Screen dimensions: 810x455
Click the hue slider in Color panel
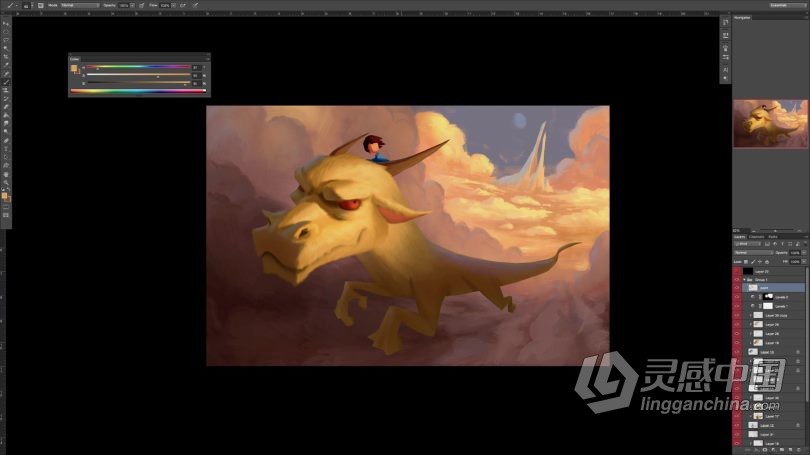coord(138,67)
